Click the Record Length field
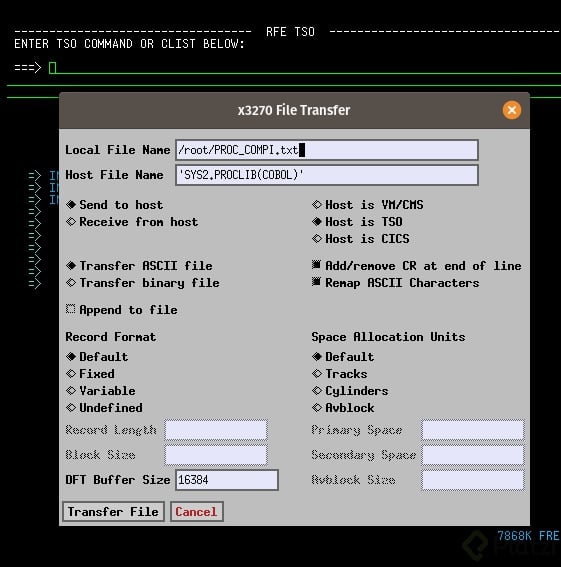Image resolution: width=561 pixels, height=567 pixels. click(216, 430)
